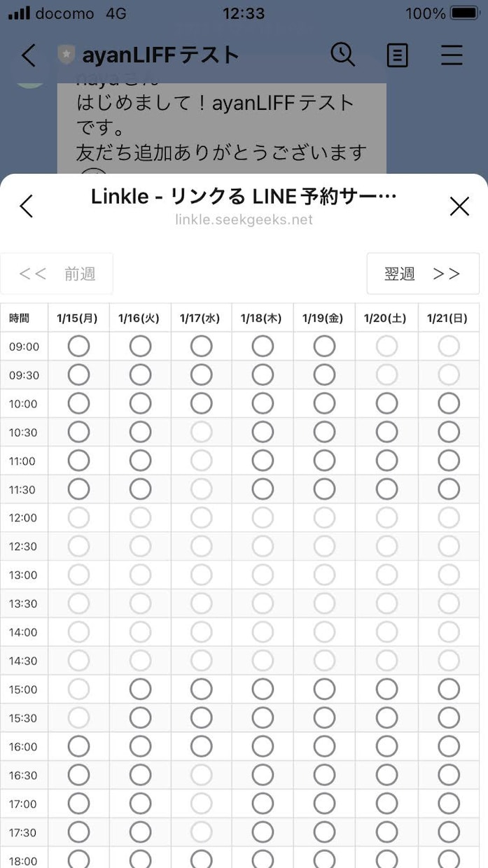Close the Linkle booking panel with the X
Screen dimensions: 488x868
click(x=459, y=206)
